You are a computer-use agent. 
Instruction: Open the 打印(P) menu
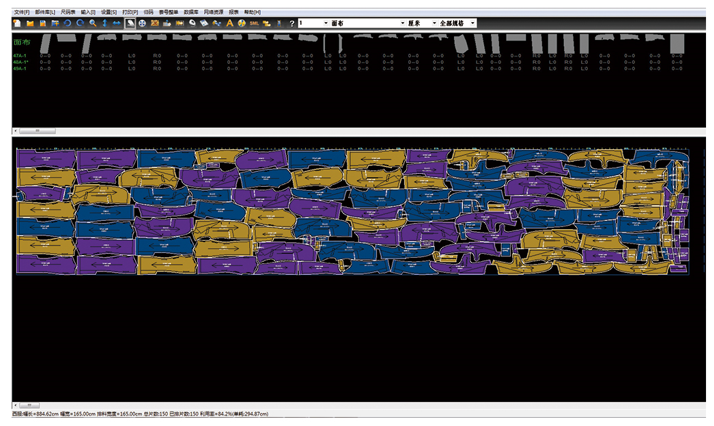click(130, 11)
